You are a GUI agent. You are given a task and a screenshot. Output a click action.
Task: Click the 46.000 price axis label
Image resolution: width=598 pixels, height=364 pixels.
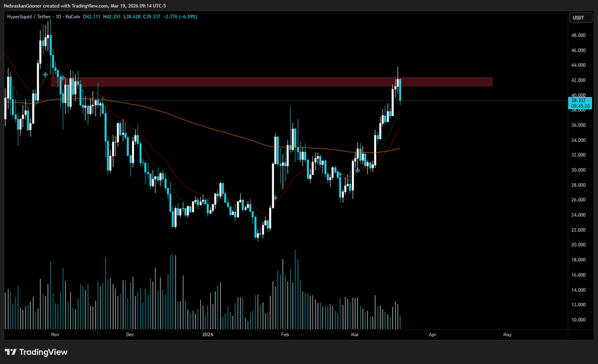coord(579,50)
